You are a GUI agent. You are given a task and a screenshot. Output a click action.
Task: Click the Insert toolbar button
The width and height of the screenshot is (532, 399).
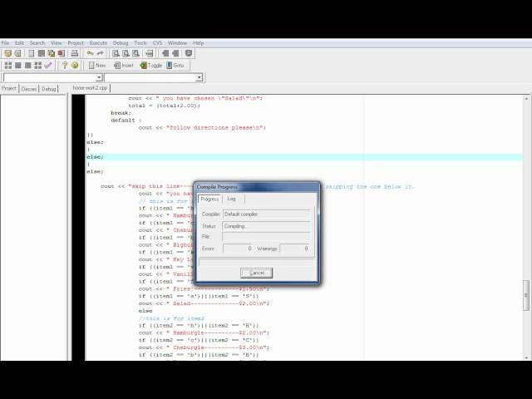(124, 65)
